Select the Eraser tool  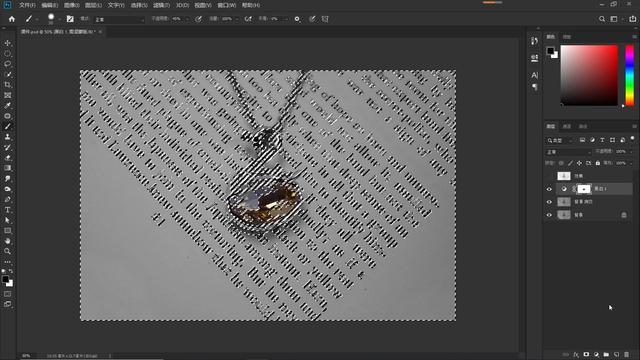click(x=7, y=158)
